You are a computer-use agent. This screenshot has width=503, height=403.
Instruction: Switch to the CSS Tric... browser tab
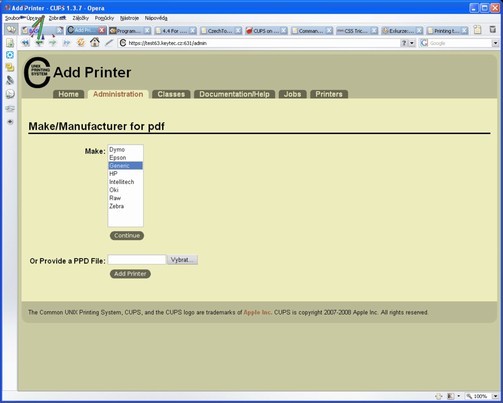[357, 31]
